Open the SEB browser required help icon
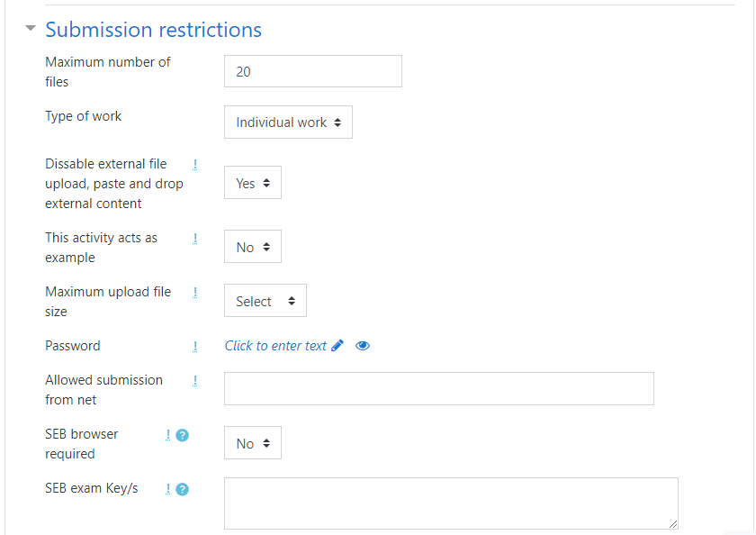The image size is (756, 535). click(x=183, y=435)
